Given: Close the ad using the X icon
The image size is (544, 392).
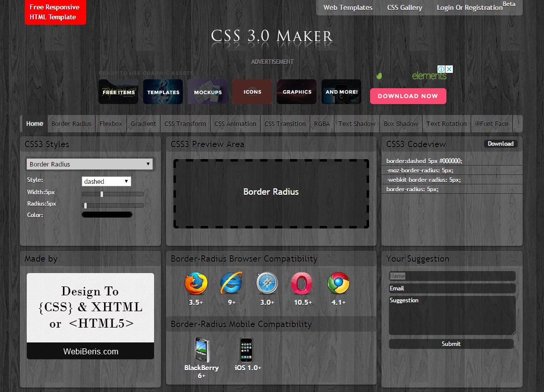Looking at the screenshot, I should click(449, 69).
